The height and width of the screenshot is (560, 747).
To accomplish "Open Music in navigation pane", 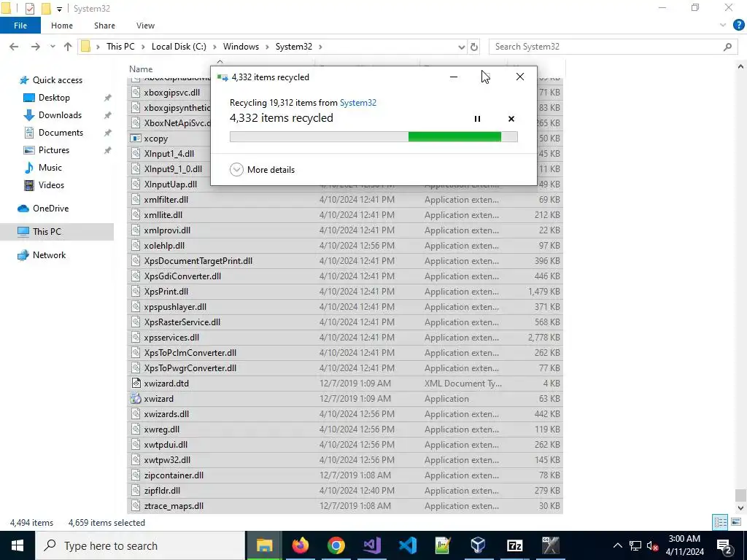I will click(50, 168).
